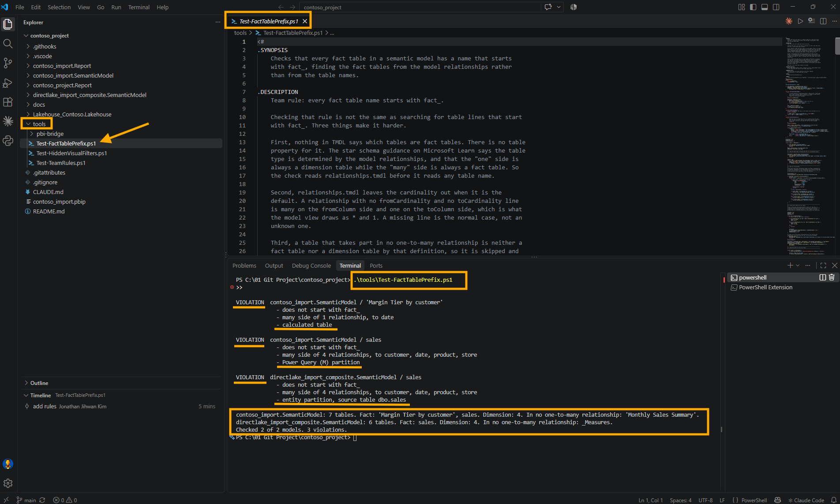840x504 pixels.
Task: Open the Python activity bar icon
Action: click(8, 141)
